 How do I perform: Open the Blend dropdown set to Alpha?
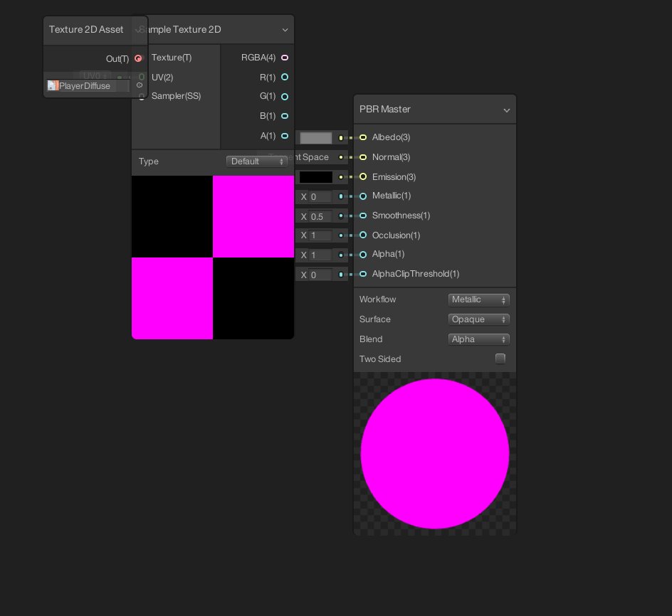[x=478, y=339]
